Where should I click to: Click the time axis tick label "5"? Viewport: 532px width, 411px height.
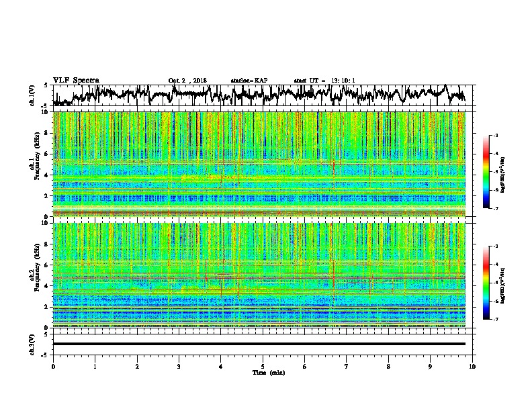click(x=263, y=367)
